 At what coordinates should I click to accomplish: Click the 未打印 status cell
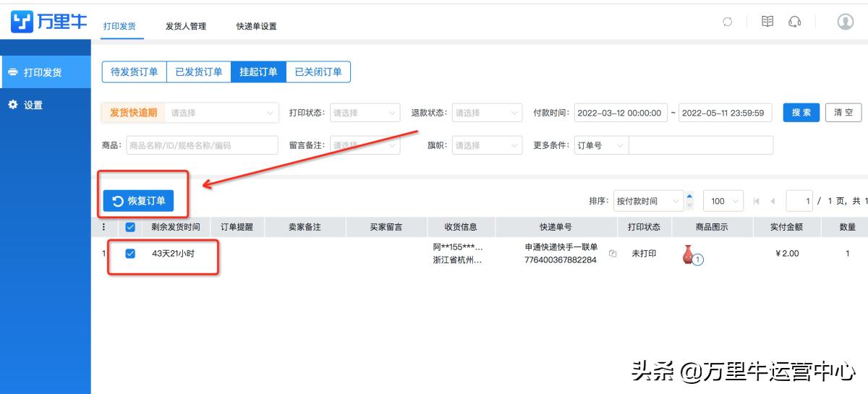[x=644, y=254]
